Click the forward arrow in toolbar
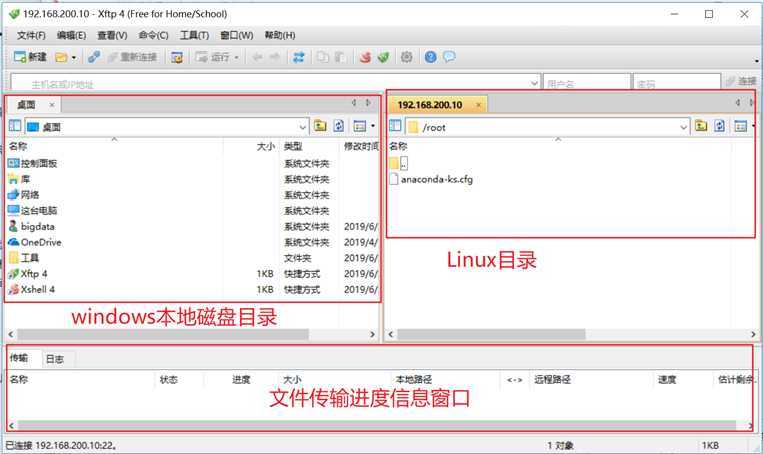 [275, 57]
